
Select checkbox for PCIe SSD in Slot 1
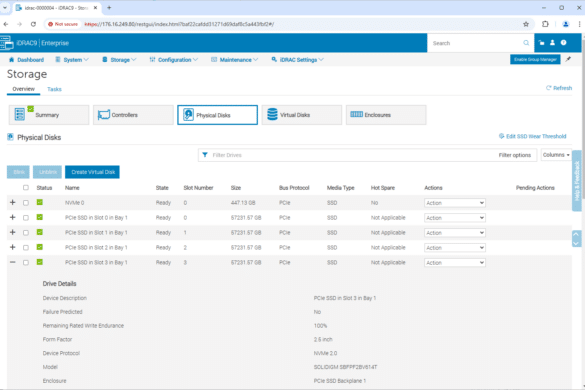coord(26,233)
